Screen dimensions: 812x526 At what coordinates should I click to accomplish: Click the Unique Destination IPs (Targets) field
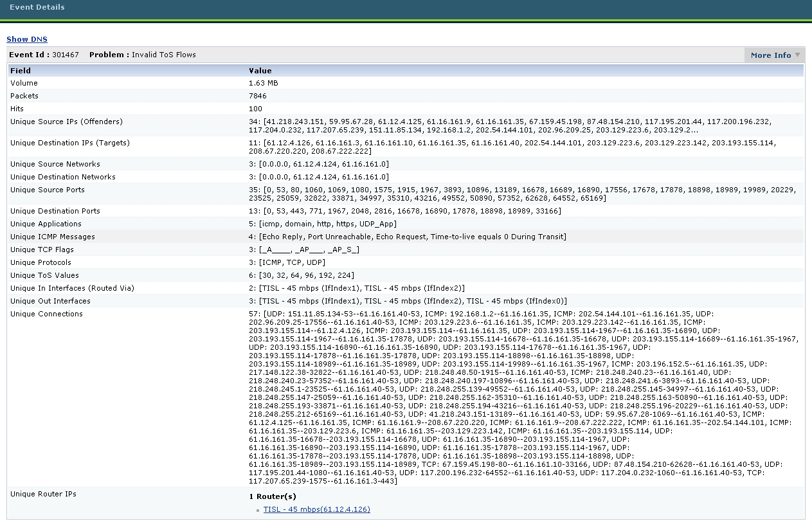69,143
